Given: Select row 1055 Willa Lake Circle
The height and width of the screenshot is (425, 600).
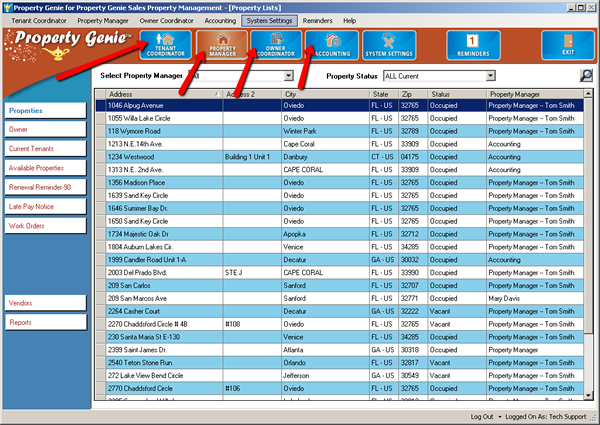Looking at the screenshot, I should [x=339, y=118].
